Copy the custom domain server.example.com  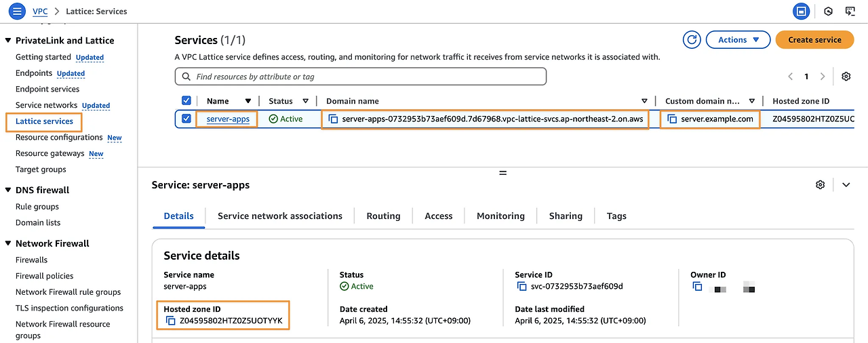672,119
